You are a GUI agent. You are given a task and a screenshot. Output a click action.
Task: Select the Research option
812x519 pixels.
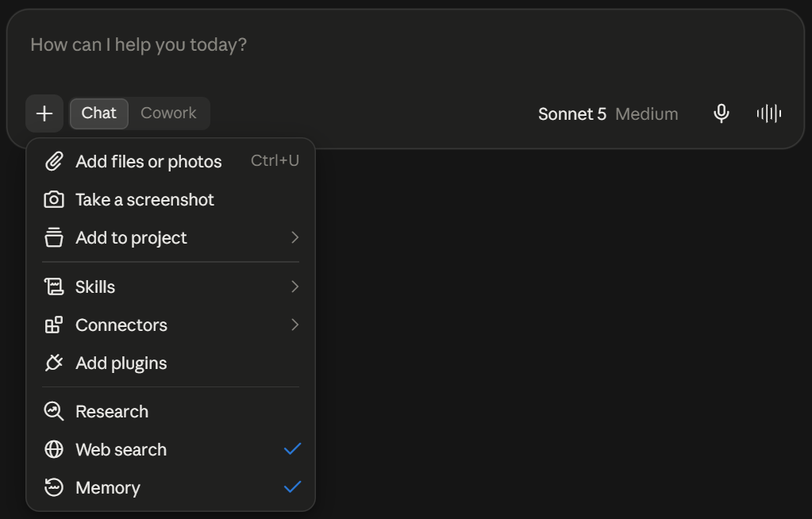click(171, 411)
